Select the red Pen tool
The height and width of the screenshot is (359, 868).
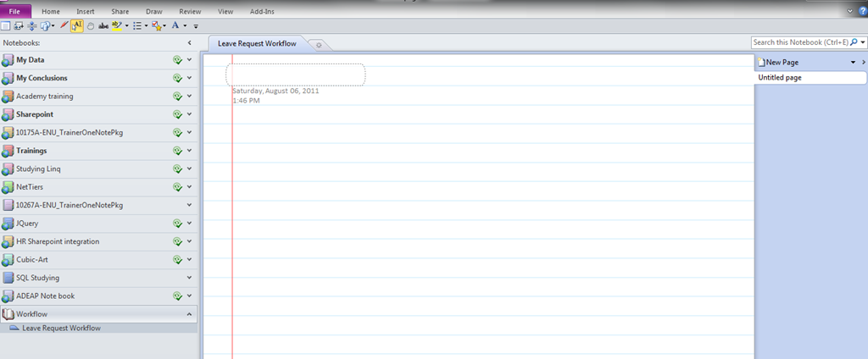pos(64,26)
